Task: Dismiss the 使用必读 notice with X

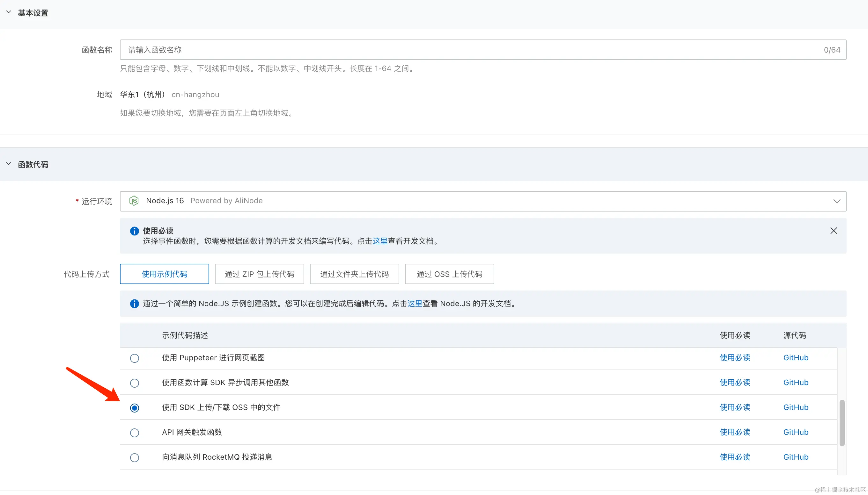Action: (833, 231)
